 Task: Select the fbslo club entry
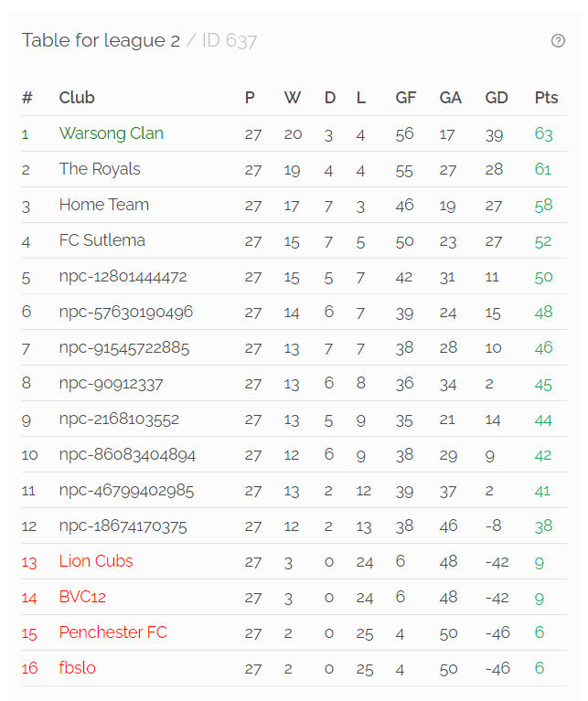point(78,668)
